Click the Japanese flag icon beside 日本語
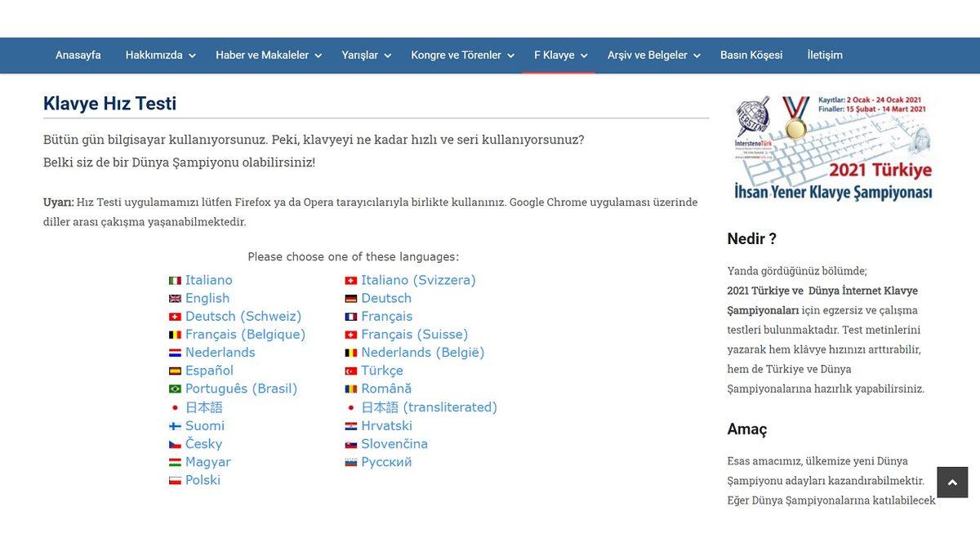 coord(175,407)
